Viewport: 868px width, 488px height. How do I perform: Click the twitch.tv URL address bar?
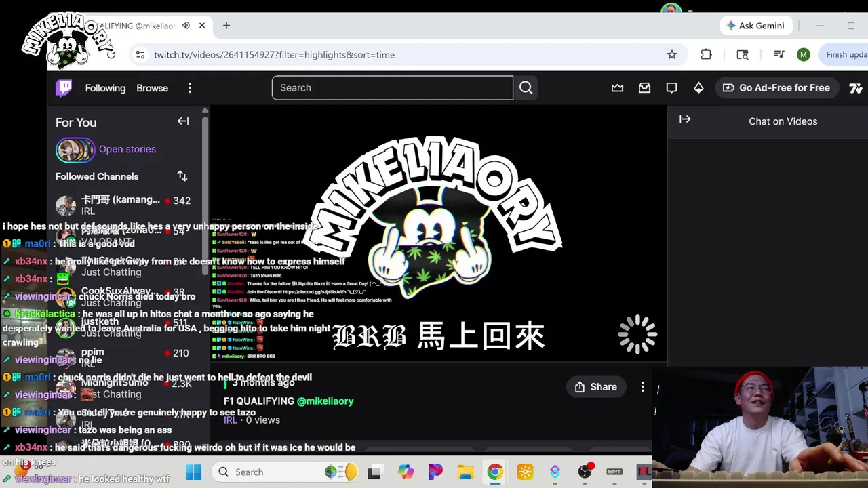(x=274, y=55)
